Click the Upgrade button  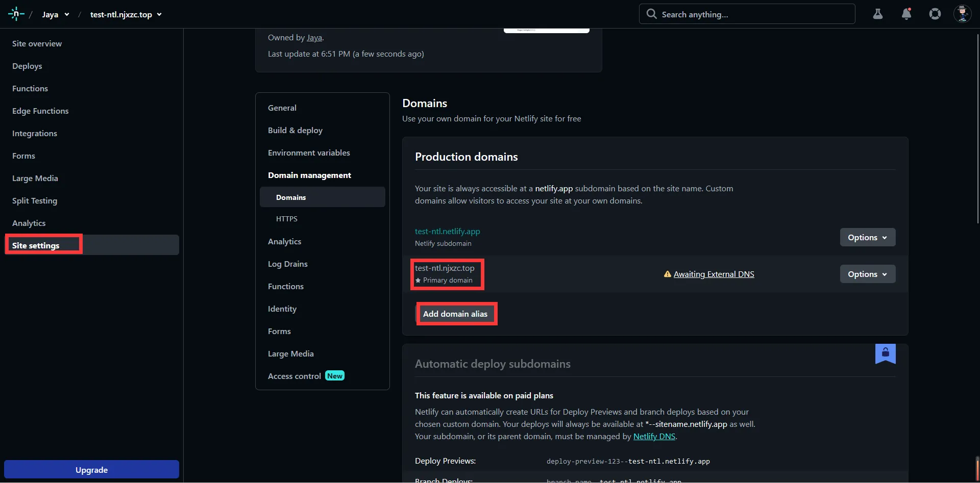(92, 470)
